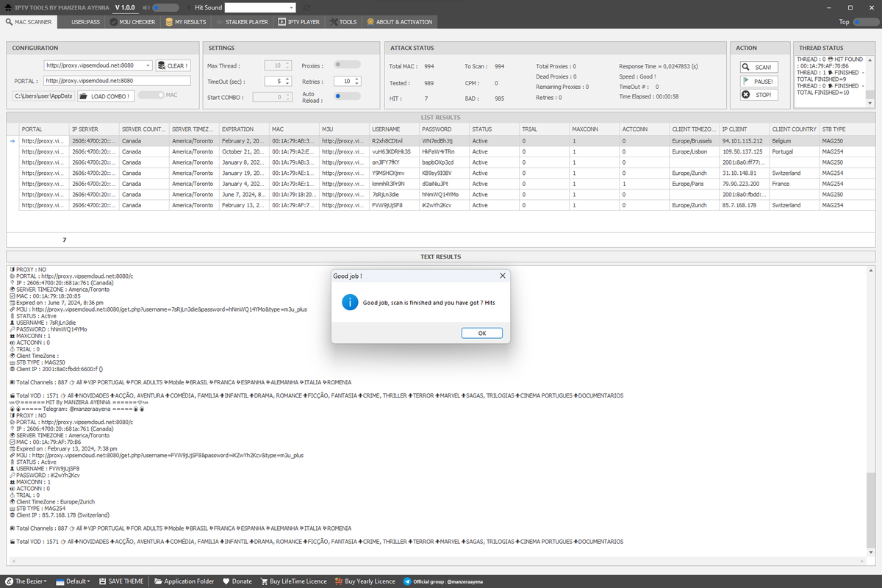This screenshot has width=882, height=588.
Task: Select the row with username Y9MSHCKjmv
Action: coord(441,173)
